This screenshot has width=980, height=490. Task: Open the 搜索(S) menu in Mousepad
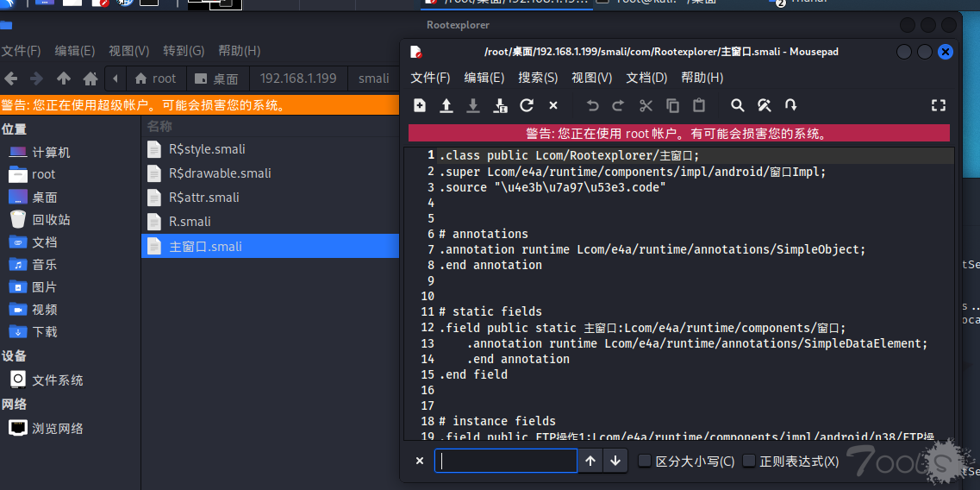click(538, 78)
